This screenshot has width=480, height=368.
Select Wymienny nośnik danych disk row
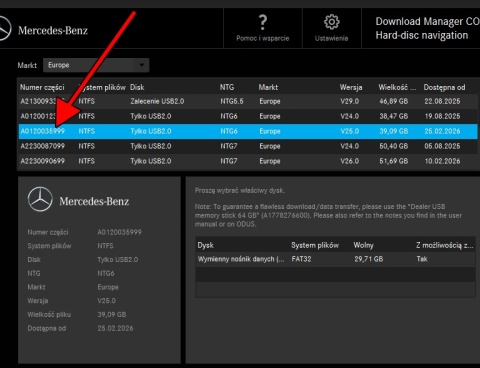[335, 259]
